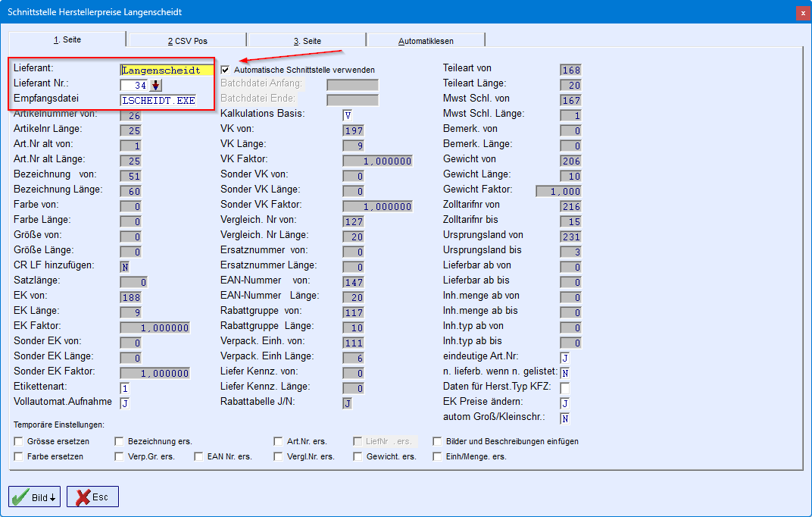Select the Rabattgruppe Länge field
812x517 pixels.
coord(354,327)
